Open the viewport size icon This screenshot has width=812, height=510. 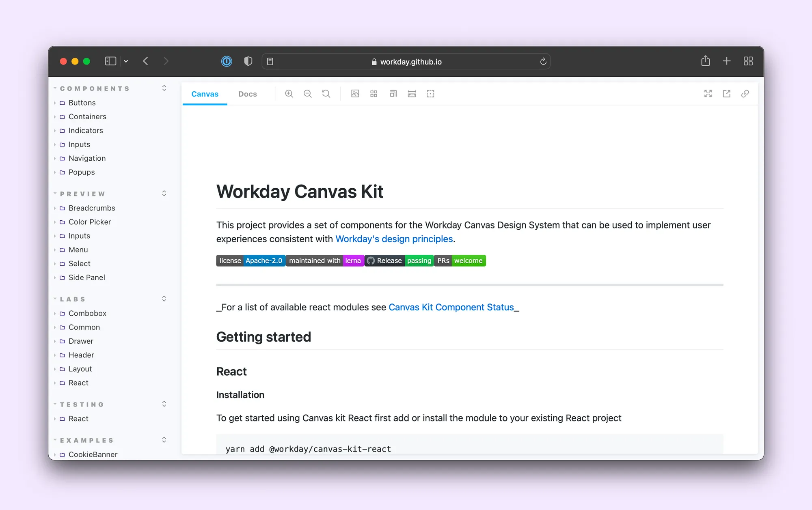click(393, 94)
